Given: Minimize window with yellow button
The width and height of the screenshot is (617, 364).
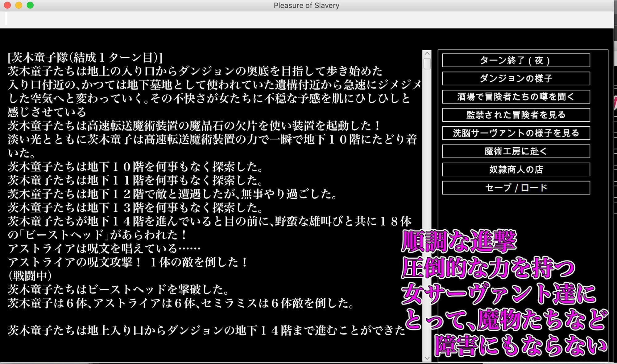Looking at the screenshot, I should (x=19, y=5).
